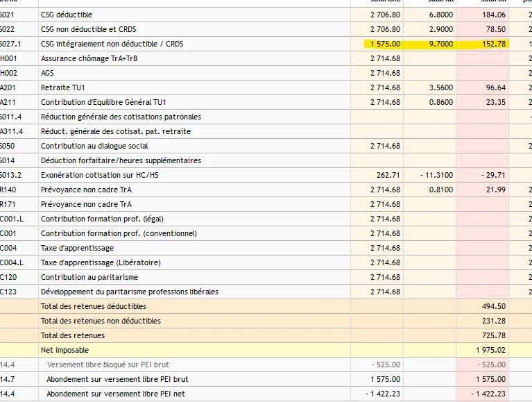Click 'Abondement sur versement libre PEI net'

pos(116,394)
